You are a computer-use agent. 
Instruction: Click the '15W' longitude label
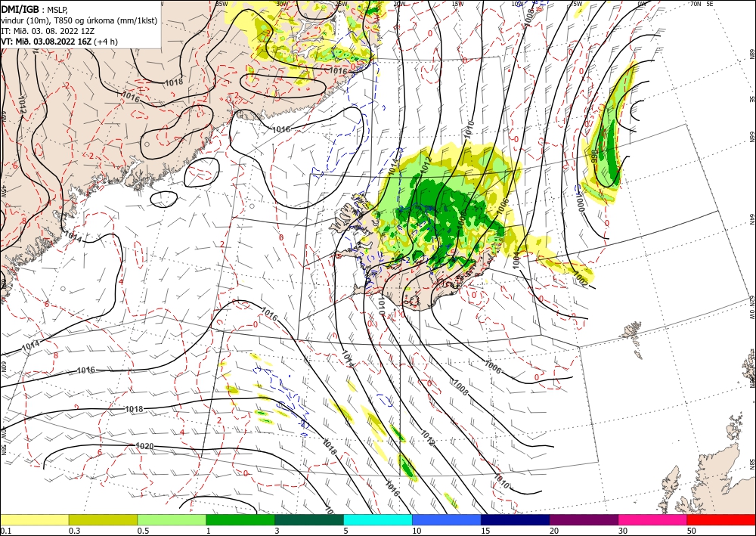click(x=458, y=4)
